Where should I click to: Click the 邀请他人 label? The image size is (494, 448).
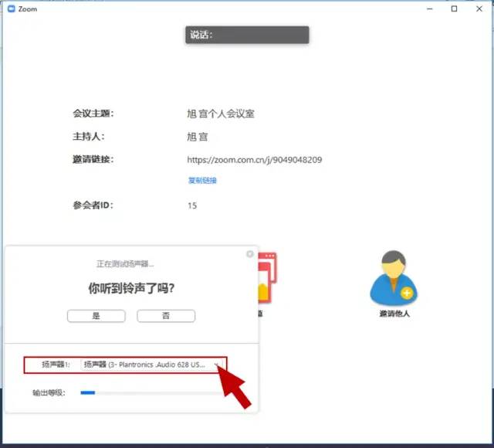tap(394, 314)
